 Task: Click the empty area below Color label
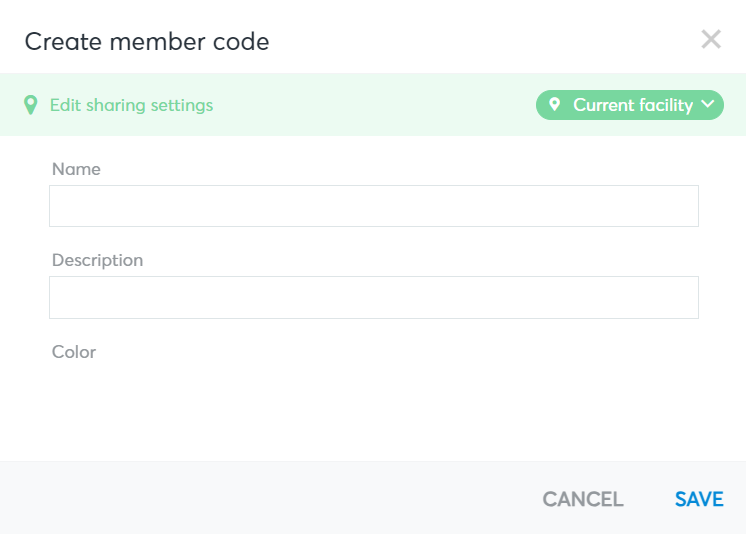coord(374,409)
